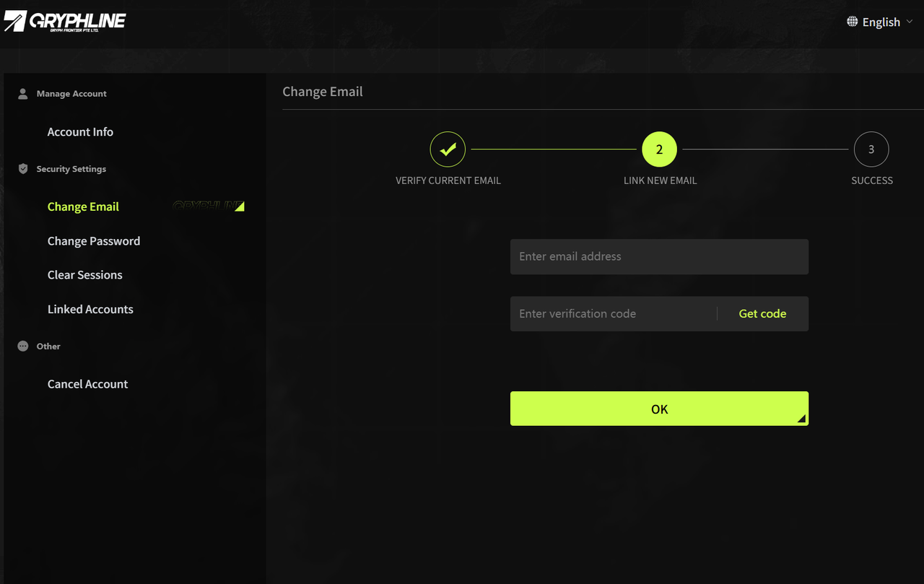Click the Manage Account person icon
The height and width of the screenshot is (584, 924).
(x=23, y=94)
